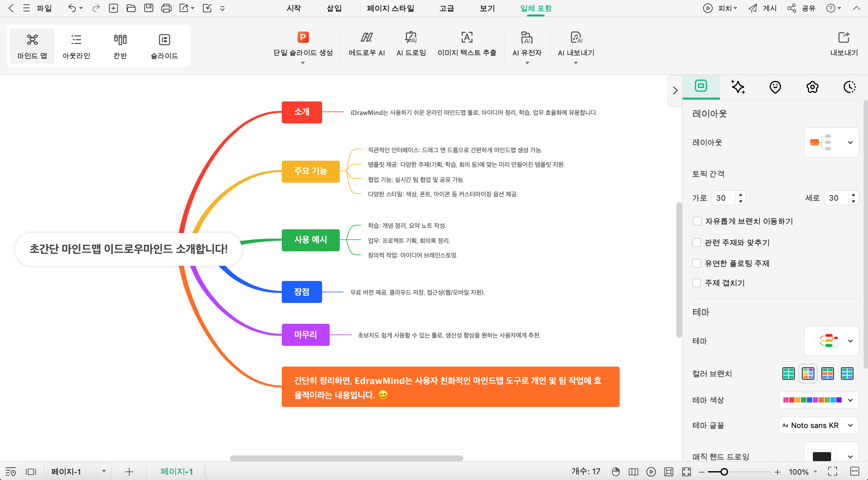Switch to 마인드 맵 view
Image resolution: width=868 pixels, height=480 pixels.
click(32, 46)
